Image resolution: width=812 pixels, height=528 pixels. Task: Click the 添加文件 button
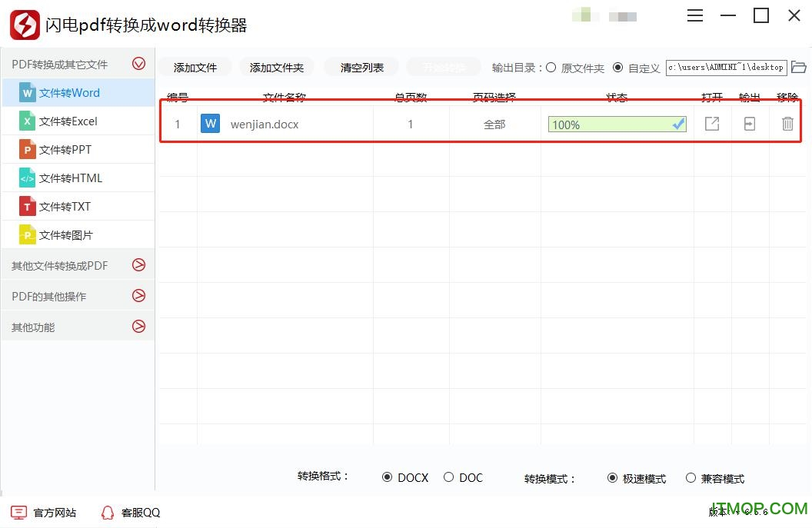click(195, 67)
